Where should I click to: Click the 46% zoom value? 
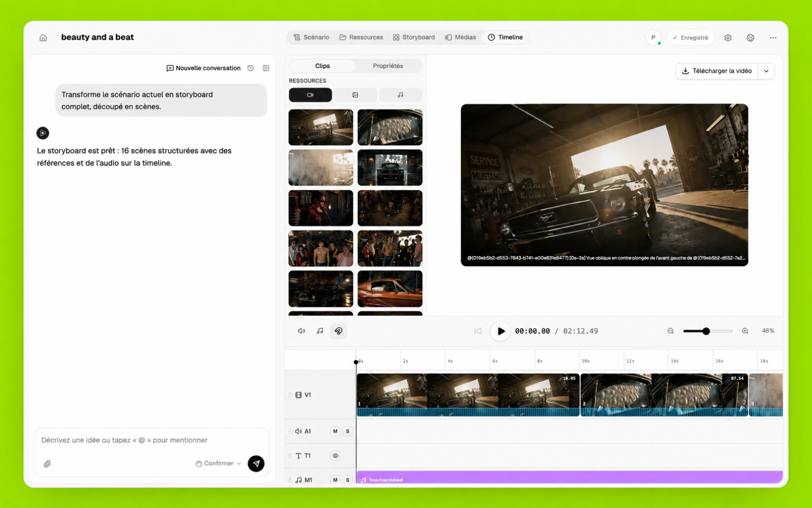[x=768, y=331]
